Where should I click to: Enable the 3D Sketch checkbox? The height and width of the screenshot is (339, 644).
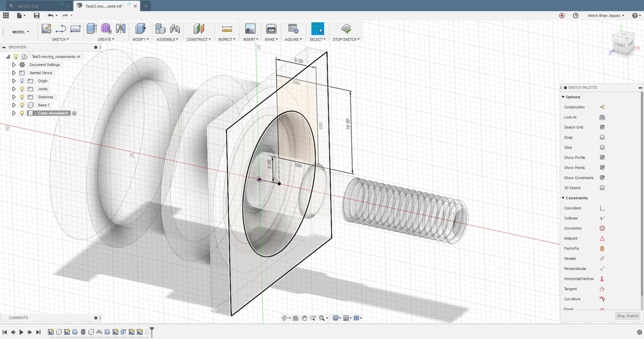pos(602,188)
